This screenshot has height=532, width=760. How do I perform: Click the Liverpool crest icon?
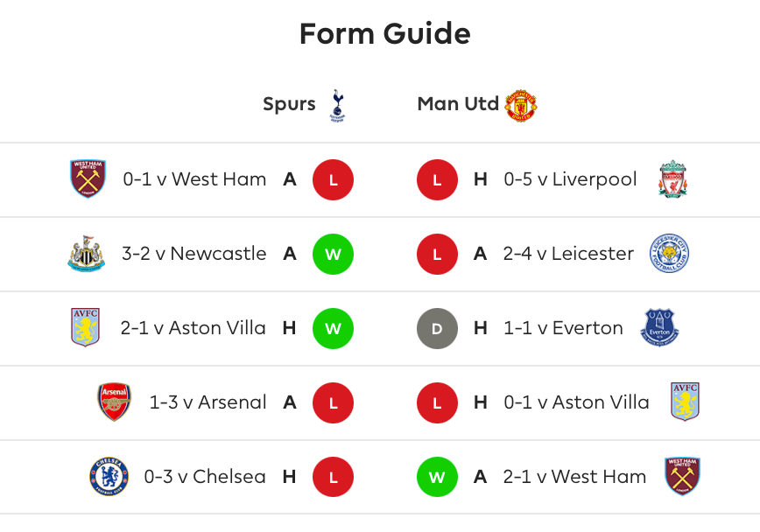point(672,179)
